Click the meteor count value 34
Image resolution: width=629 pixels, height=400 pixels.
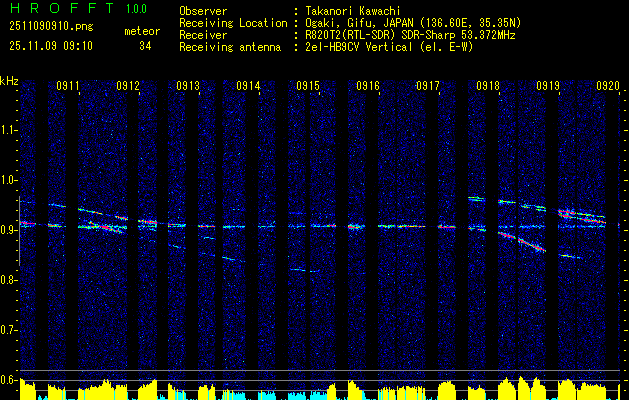coord(145,46)
